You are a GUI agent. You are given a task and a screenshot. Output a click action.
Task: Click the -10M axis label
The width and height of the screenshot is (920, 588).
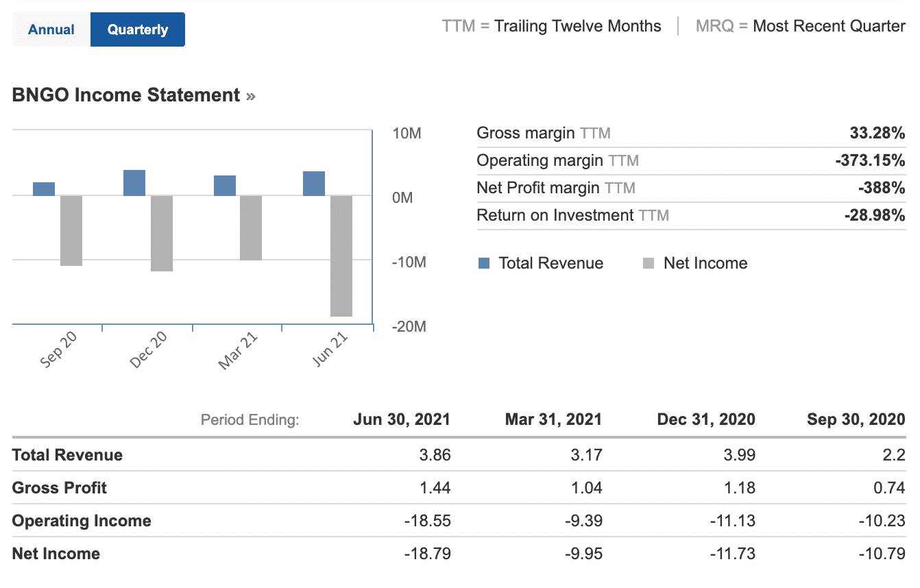tap(409, 262)
